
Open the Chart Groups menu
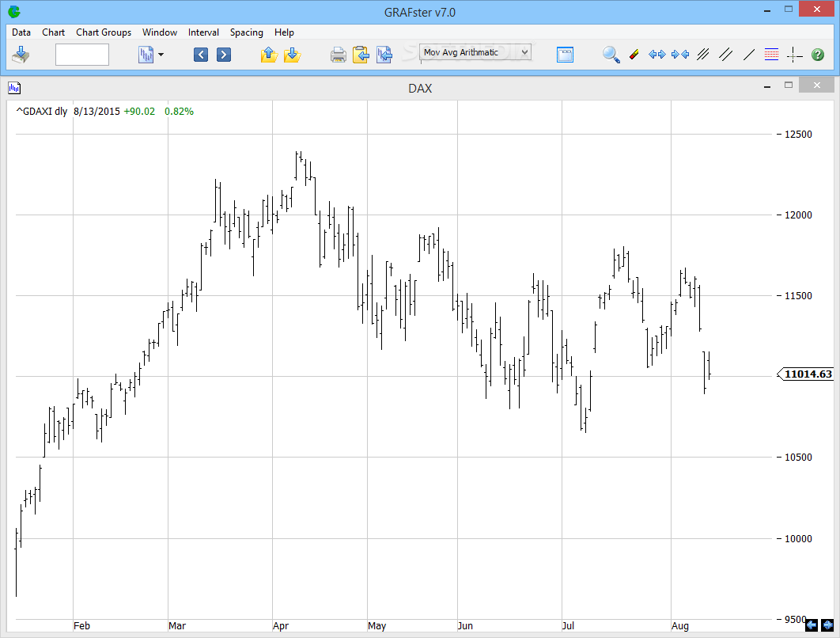pos(104,32)
